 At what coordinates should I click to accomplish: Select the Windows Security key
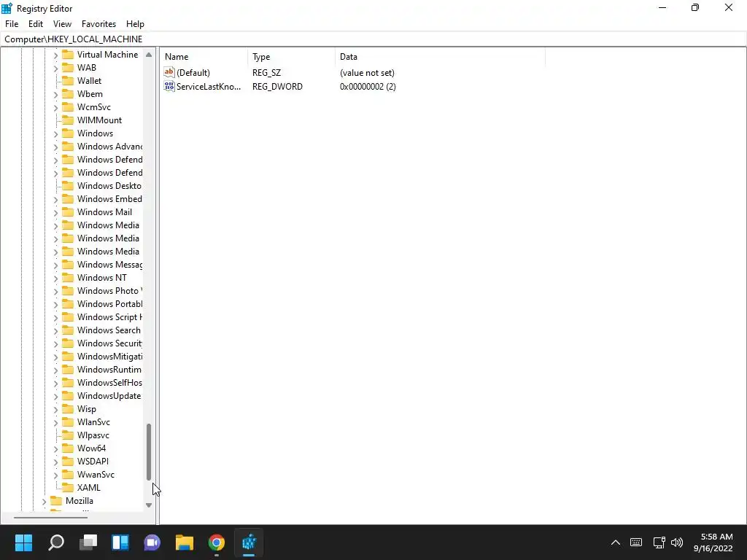tap(109, 343)
